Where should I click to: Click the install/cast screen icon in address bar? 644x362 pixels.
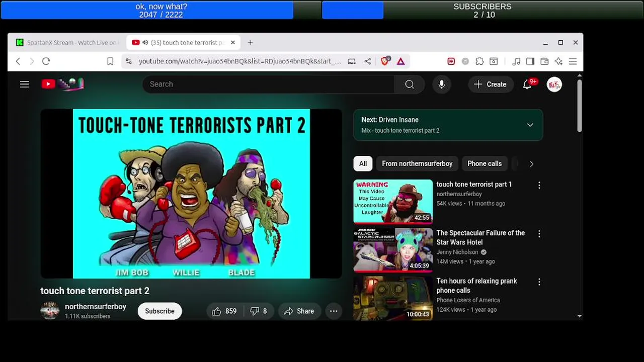point(352,61)
